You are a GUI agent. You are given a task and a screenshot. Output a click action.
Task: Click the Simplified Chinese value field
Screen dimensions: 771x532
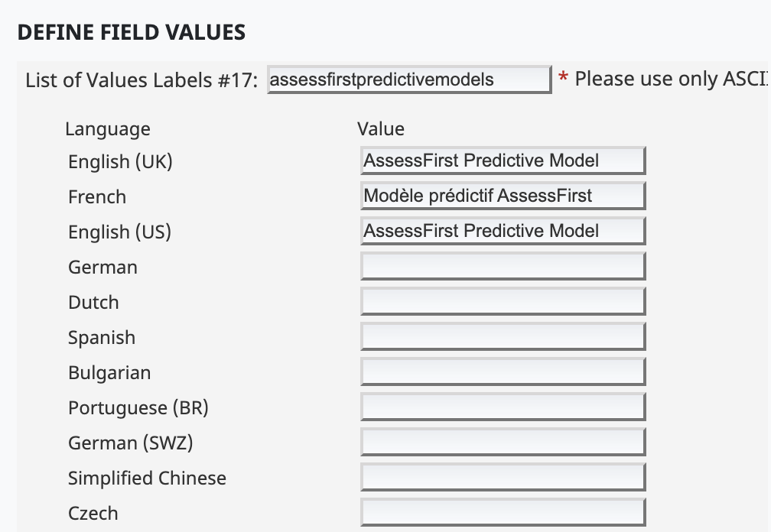coord(503,478)
